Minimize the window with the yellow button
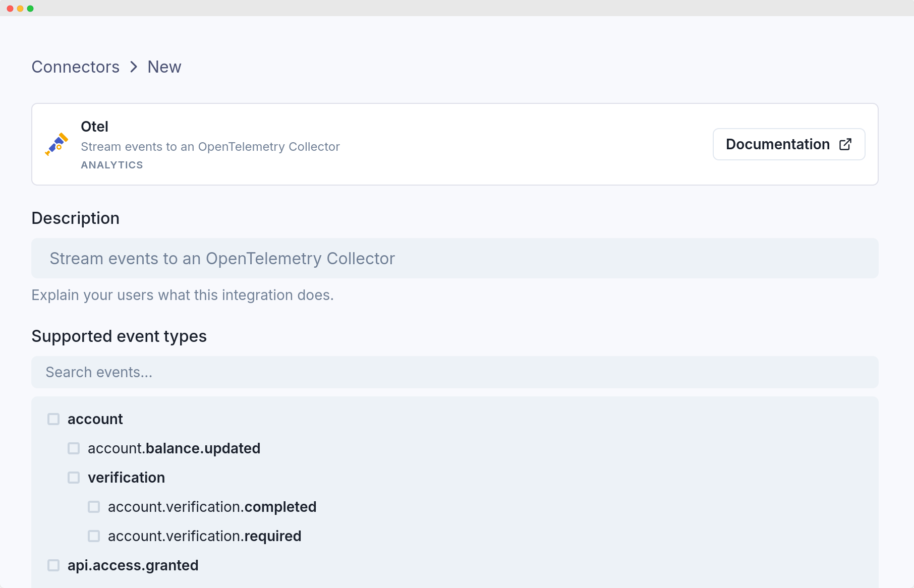914x588 pixels. click(20, 9)
